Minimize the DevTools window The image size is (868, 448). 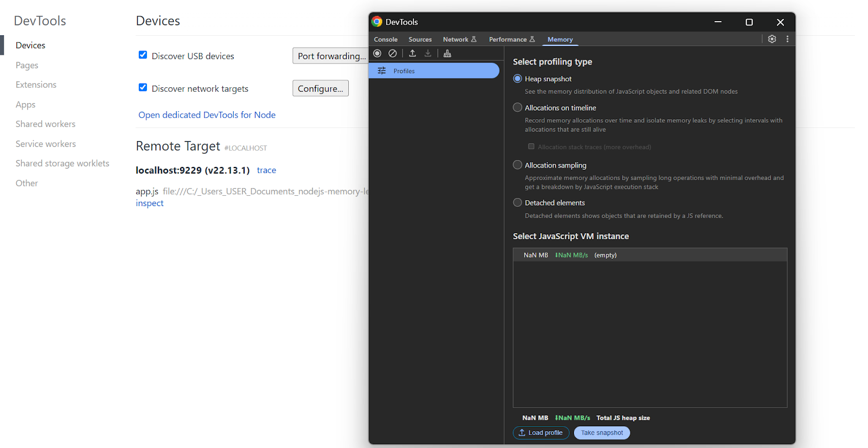(x=718, y=22)
